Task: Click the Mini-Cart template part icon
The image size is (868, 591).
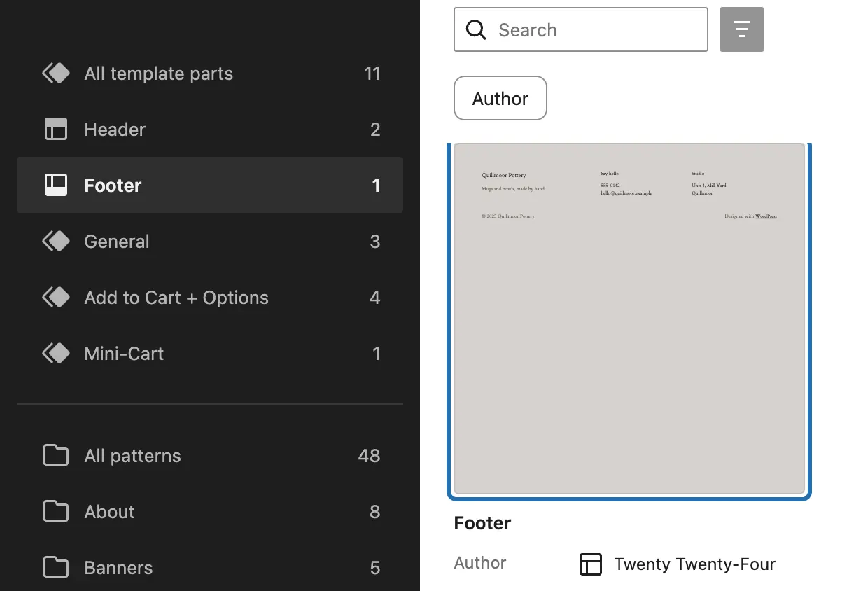Action: (56, 354)
